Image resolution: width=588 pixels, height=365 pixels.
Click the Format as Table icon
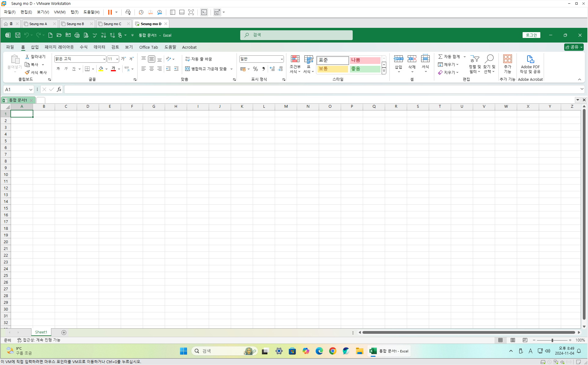pyautogui.click(x=308, y=59)
